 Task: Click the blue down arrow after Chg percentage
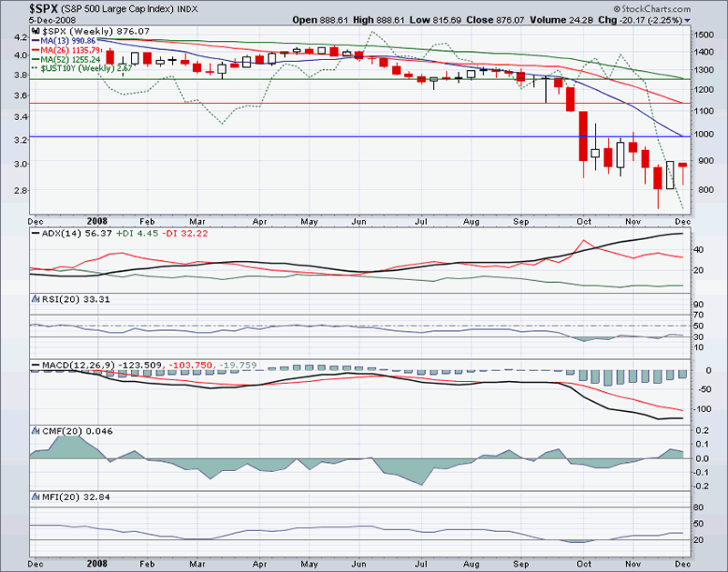(688, 20)
